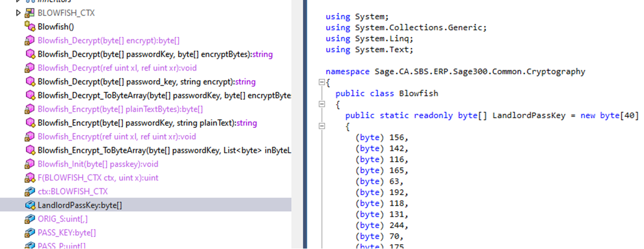Viewport: 644px width, 249px height.
Task: Select Blowfish_Decrypt password_key string encrypt method
Action: point(146,82)
